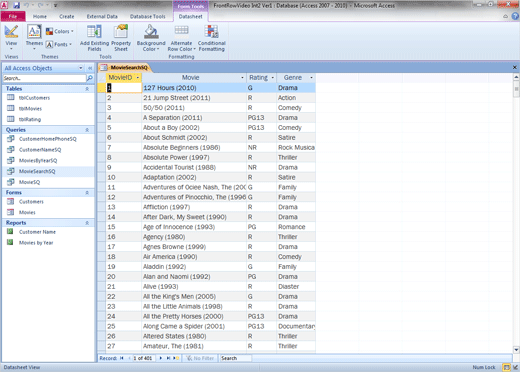520x372 pixels.
Task: Click Add Existing Fields
Action: point(94,38)
